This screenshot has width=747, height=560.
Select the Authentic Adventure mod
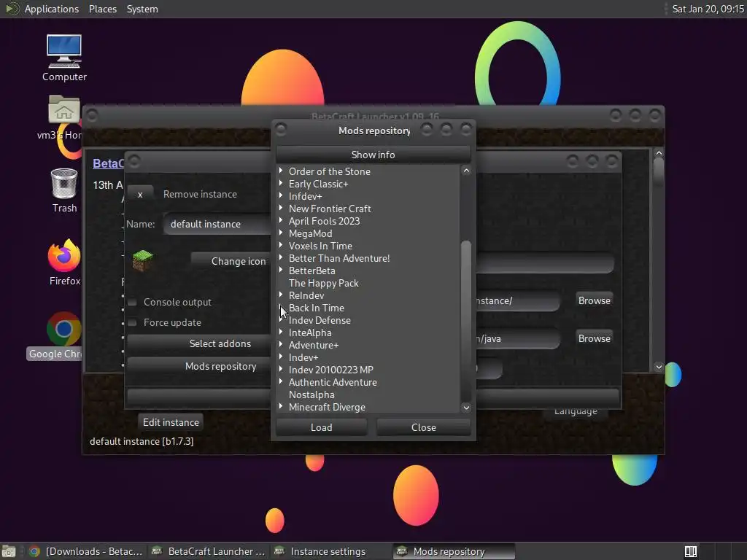click(x=333, y=382)
